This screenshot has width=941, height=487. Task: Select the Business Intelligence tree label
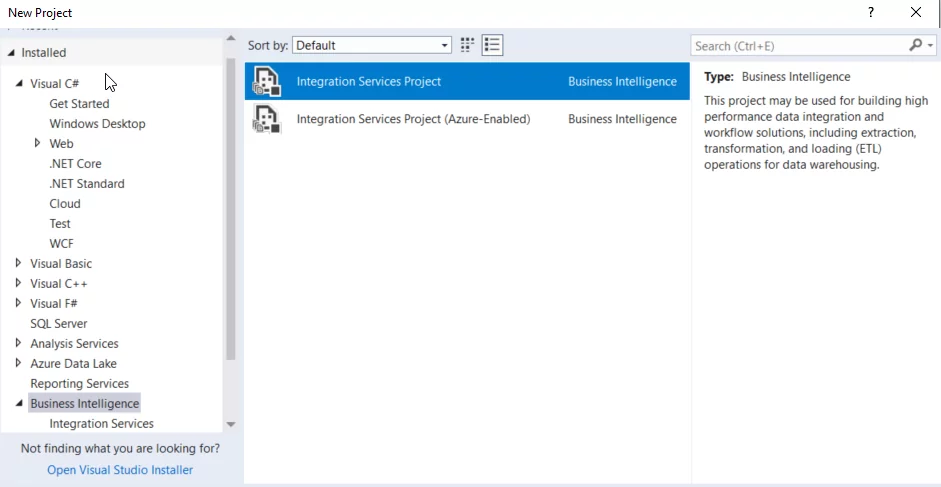[x=85, y=403]
